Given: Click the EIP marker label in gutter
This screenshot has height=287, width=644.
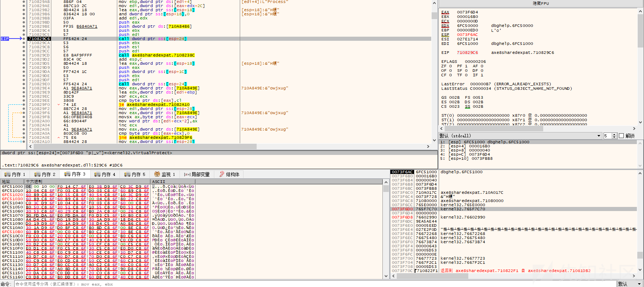Looking at the screenshot, I should [4, 39].
